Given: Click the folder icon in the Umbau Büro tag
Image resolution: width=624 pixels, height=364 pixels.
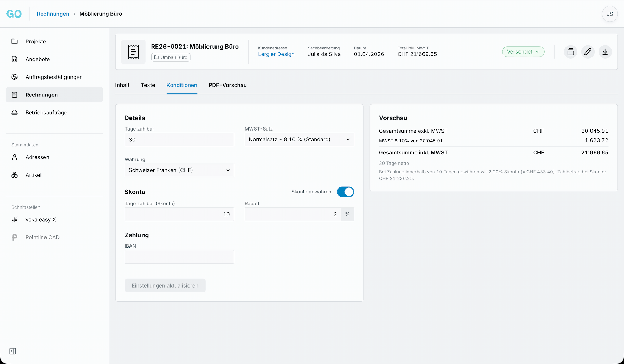Looking at the screenshot, I should coord(157,57).
